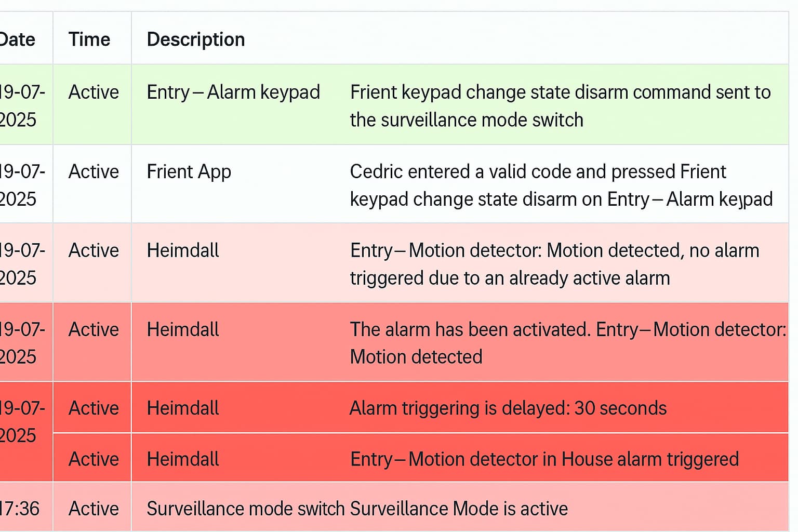Screen dimensions: 798x532
Task: Click the Frient App source cell
Action: (189, 172)
